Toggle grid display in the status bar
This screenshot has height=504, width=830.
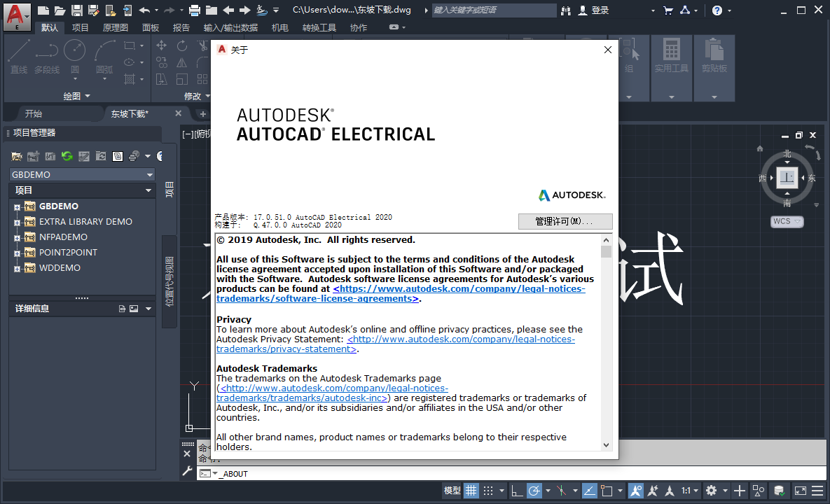(x=471, y=490)
